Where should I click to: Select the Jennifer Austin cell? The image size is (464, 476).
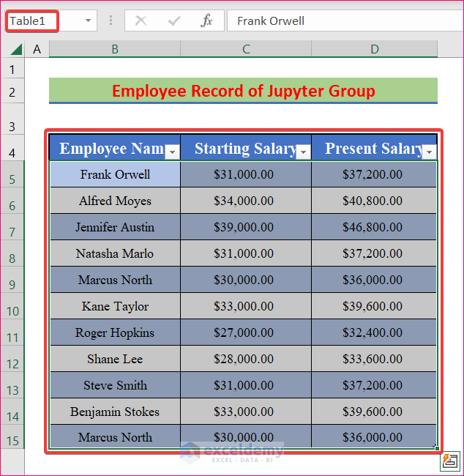coord(115,227)
